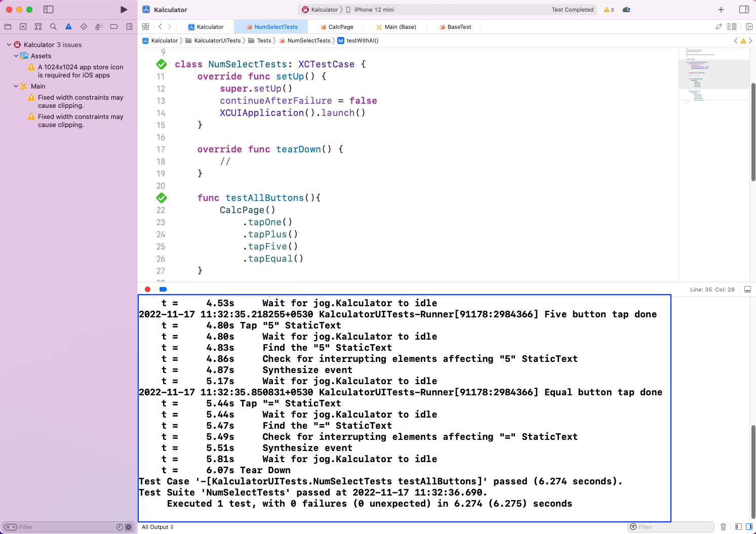Toggle the navigator sidebar
Screen dimensions: 756x534
(49, 10)
